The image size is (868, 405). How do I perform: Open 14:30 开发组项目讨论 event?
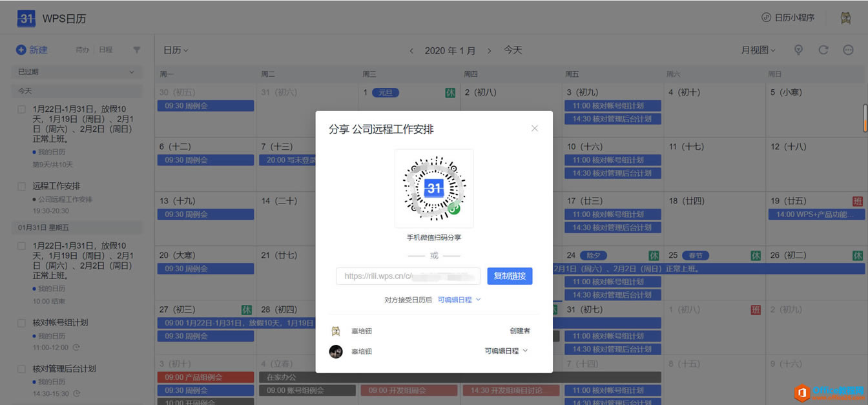(x=511, y=390)
